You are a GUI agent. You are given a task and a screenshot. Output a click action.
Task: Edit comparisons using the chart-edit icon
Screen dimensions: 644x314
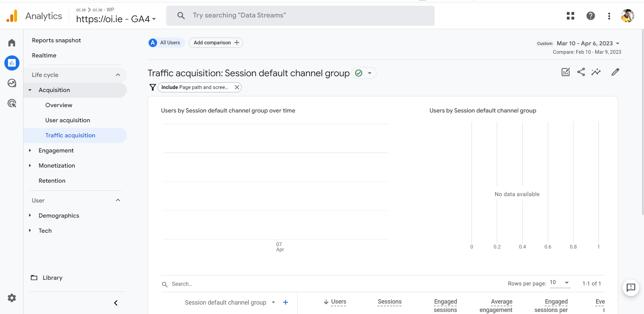pyautogui.click(x=565, y=72)
